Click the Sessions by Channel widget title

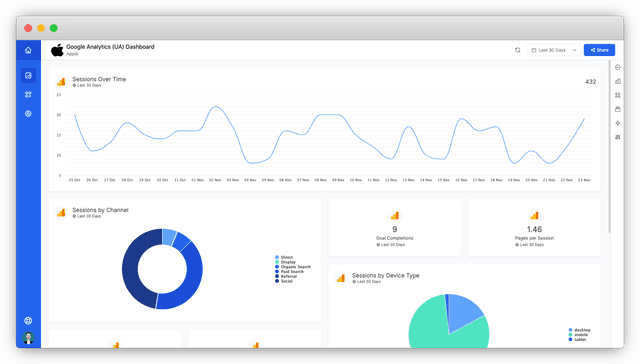(x=100, y=210)
